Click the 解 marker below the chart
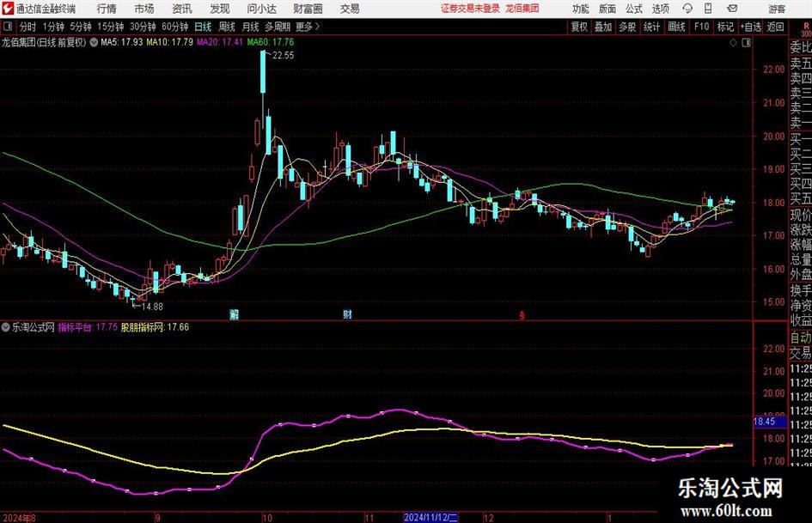The width and height of the screenshot is (812, 523). (234, 314)
